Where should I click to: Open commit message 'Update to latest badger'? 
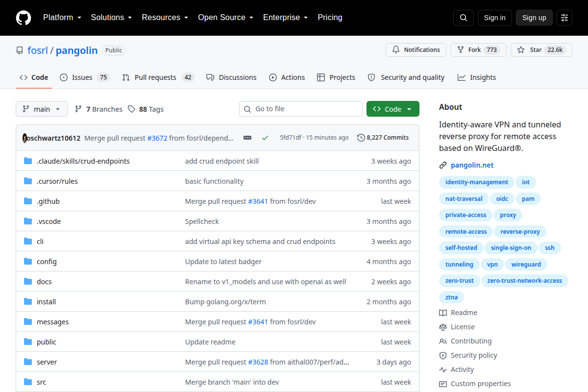[223, 262]
